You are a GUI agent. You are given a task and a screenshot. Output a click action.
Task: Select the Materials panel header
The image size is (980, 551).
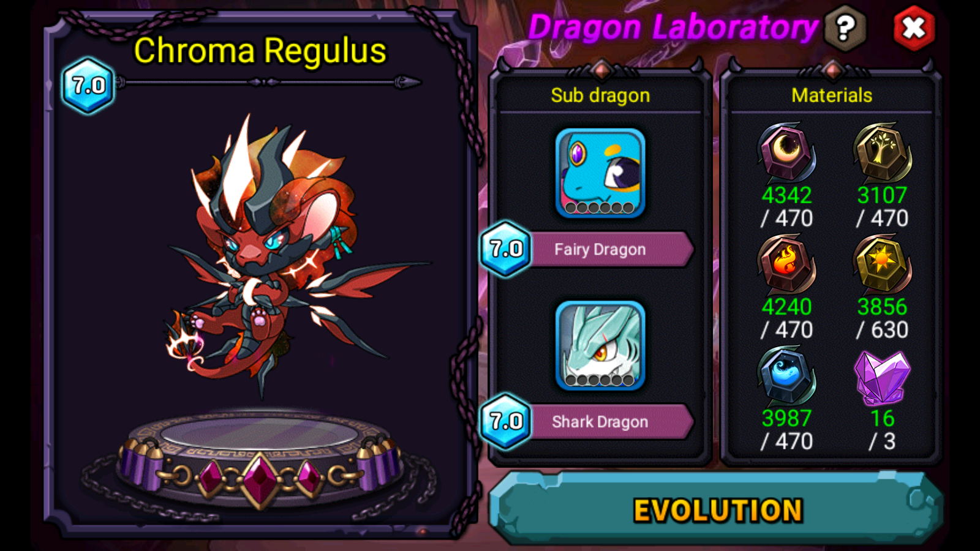(832, 96)
